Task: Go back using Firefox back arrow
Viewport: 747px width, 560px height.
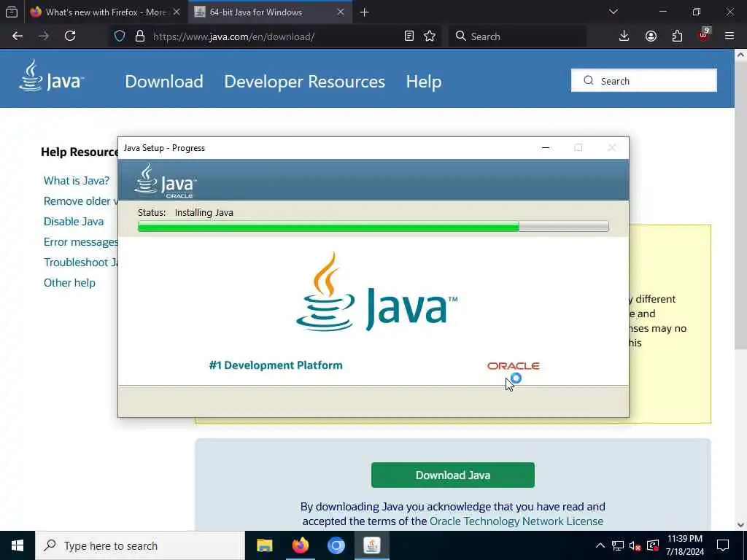Action: click(x=18, y=36)
